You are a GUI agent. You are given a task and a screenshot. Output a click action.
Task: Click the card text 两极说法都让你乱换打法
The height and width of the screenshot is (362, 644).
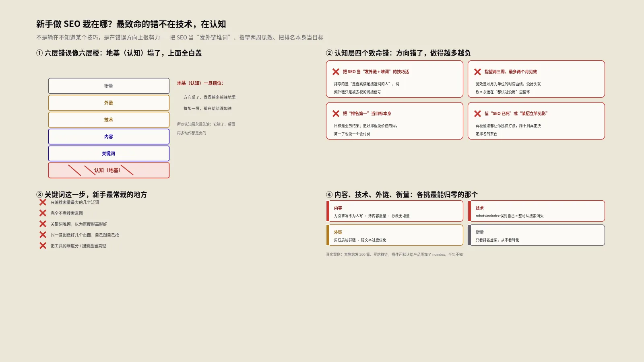508,130
